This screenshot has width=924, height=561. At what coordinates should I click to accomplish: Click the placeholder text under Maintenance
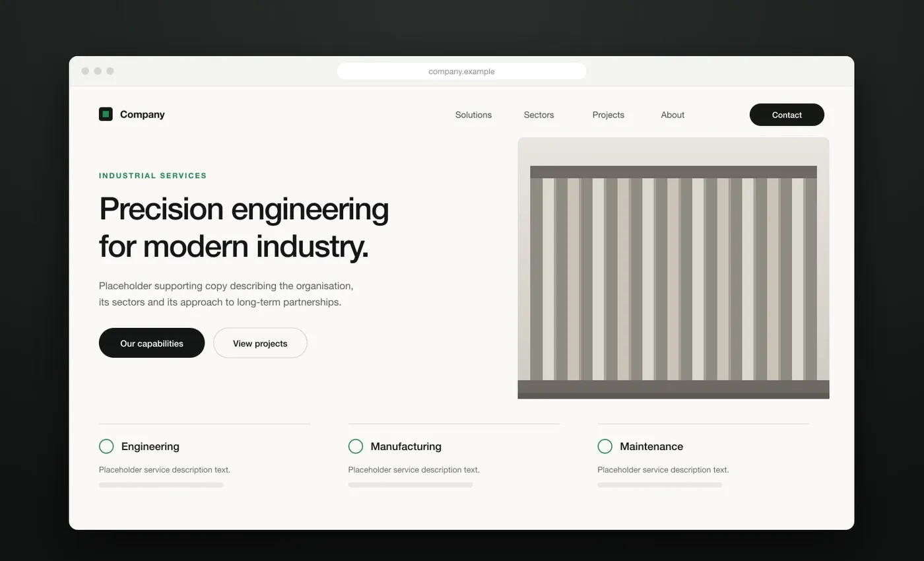pos(663,470)
